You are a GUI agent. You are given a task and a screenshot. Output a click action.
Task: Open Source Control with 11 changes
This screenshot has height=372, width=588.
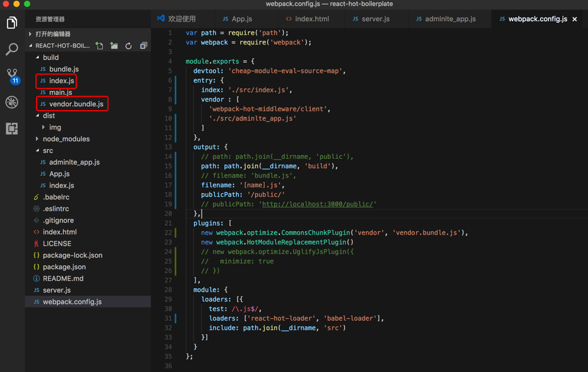pos(12,76)
